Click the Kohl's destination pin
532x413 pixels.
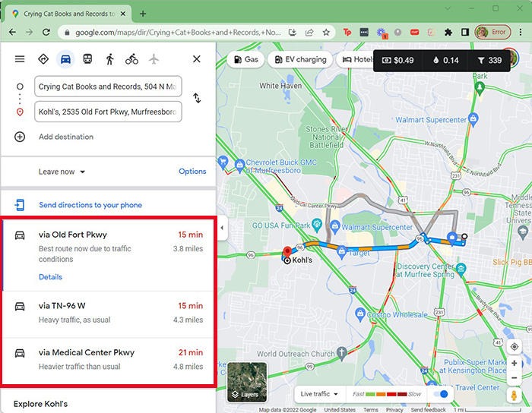click(x=287, y=252)
